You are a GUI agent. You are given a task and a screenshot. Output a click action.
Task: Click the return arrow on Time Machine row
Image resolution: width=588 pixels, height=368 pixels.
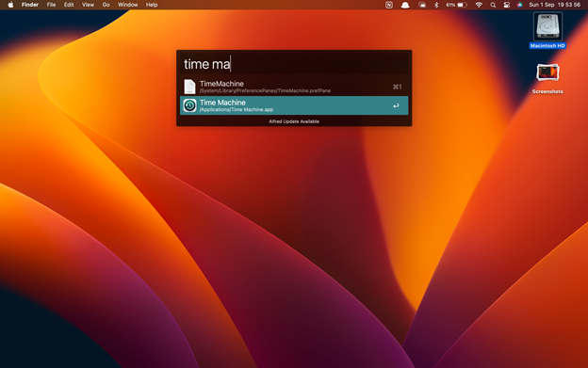pos(396,105)
